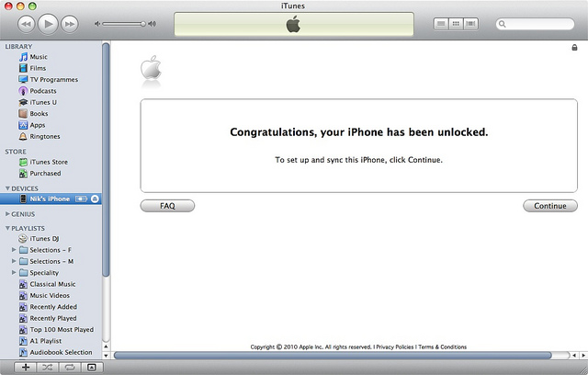588x375 pixels.
Task: Collapse the PLAYLISTS section
Action: pos(7,228)
